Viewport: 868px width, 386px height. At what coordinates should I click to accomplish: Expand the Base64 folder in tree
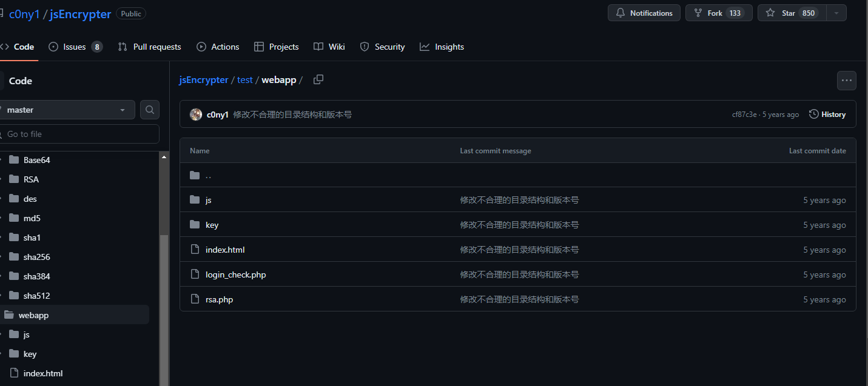37,160
